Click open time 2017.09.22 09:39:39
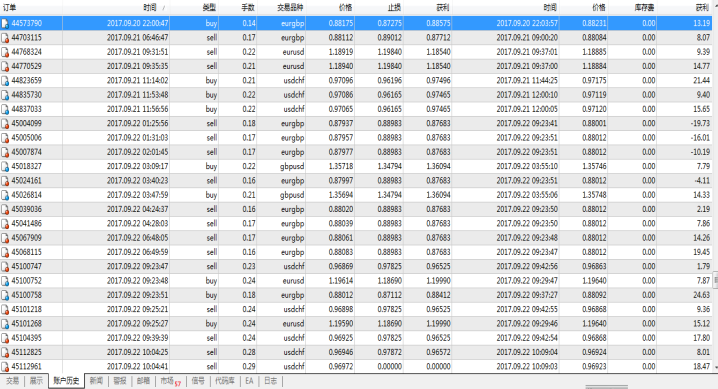 click(137, 338)
